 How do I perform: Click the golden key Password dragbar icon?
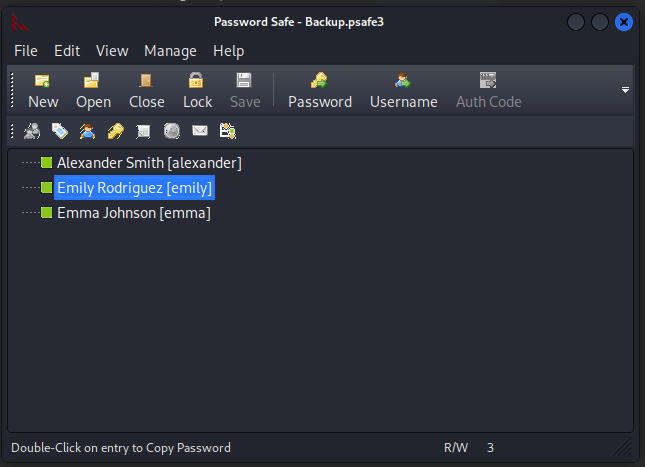(116, 131)
